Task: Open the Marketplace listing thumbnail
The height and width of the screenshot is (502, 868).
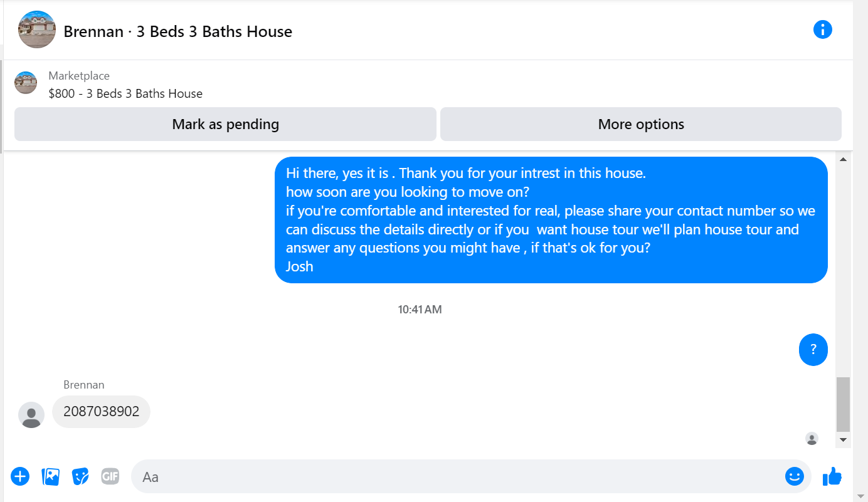Action: point(26,83)
